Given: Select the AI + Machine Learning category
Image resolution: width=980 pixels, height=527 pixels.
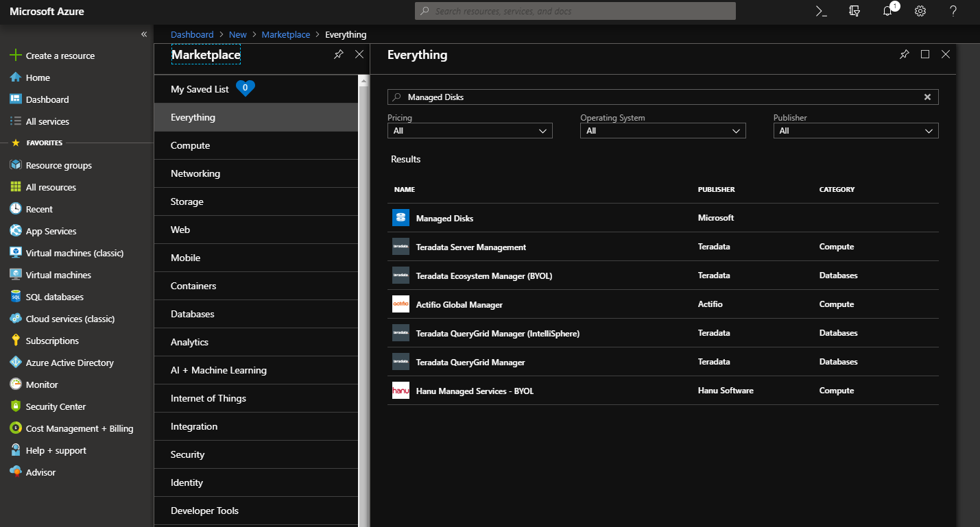Looking at the screenshot, I should [x=256, y=370].
